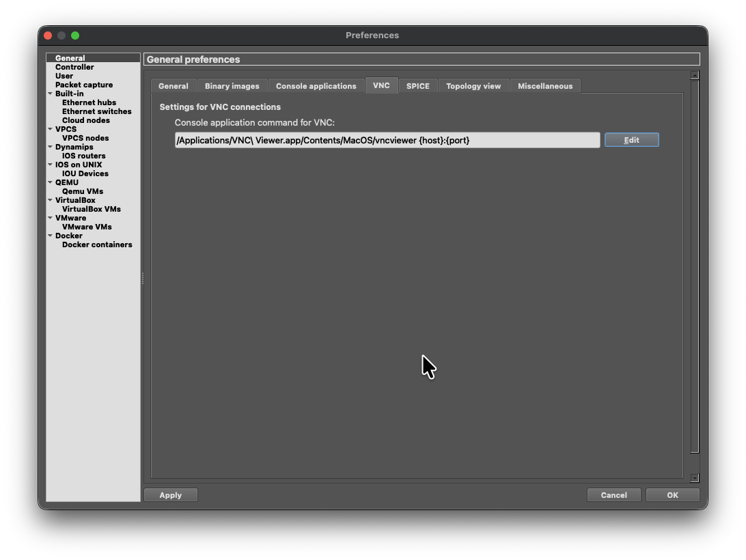Viewport: 746px width, 560px height.
Task: Go to the Miscellaneous tab
Action: coord(544,86)
